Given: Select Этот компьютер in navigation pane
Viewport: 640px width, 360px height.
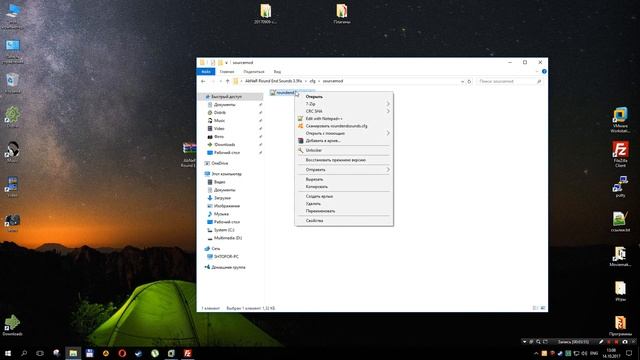Looking at the screenshot, I should (226, 174).
